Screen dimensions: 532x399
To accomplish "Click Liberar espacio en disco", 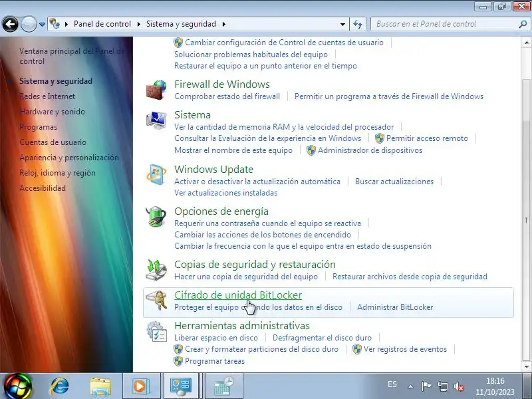I will (x=216, y=338).
